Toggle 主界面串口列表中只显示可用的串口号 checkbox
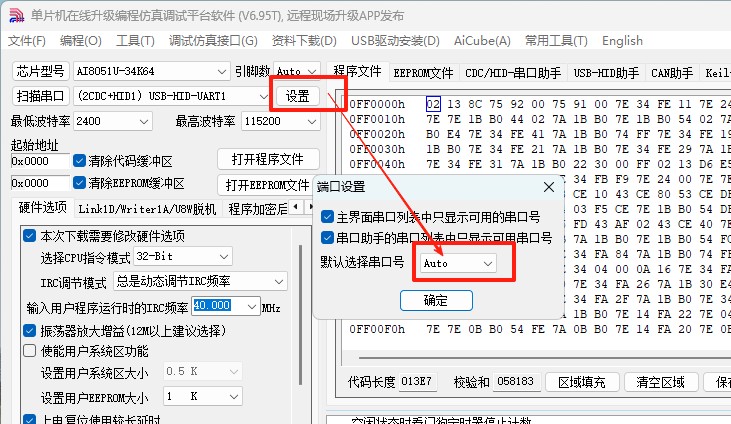The image size is (731, 424). (327, 216)
